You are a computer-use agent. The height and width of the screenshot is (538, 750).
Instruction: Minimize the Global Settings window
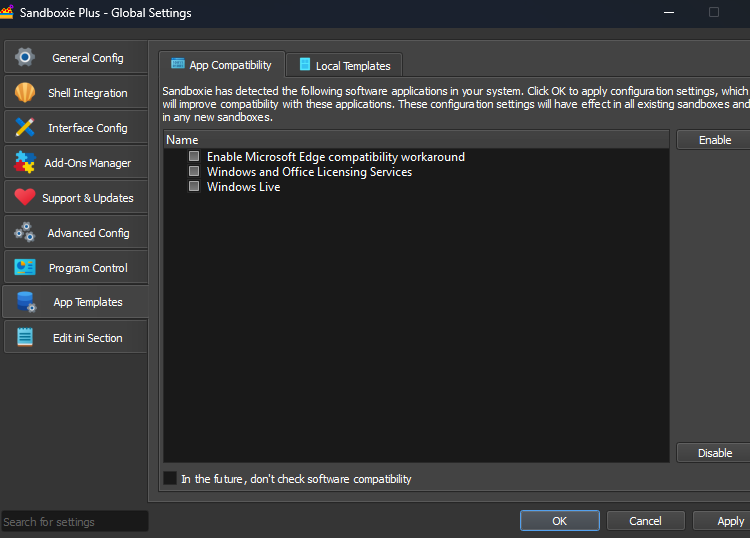coord(669,12)
